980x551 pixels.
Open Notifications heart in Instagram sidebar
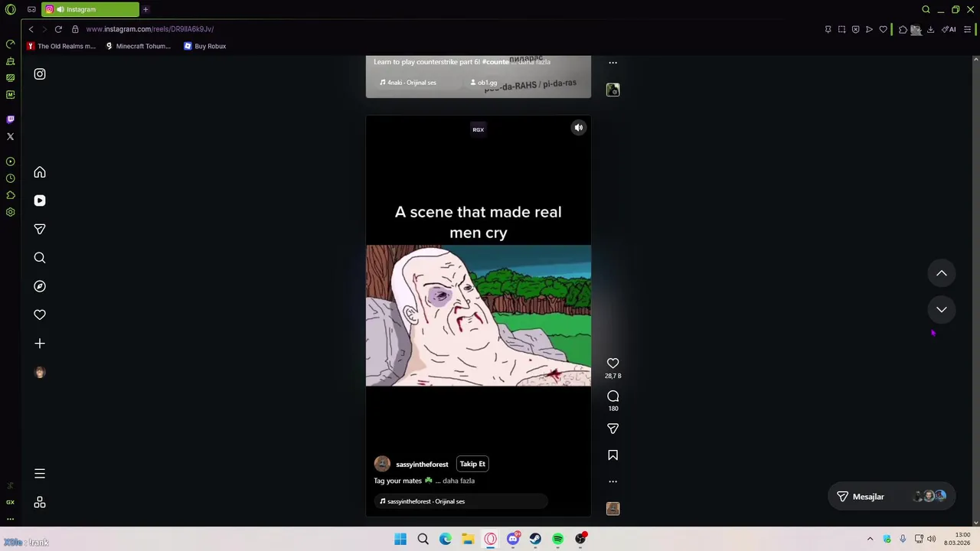[40, 315]
